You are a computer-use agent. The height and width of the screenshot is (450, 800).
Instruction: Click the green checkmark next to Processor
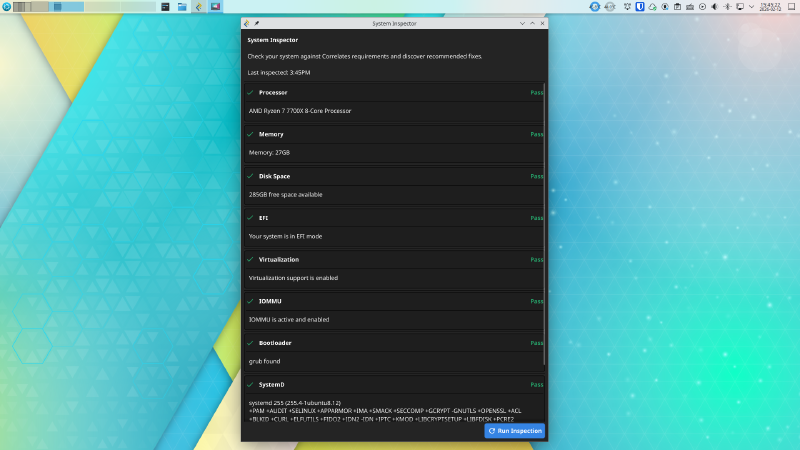(x=250, y=93)
